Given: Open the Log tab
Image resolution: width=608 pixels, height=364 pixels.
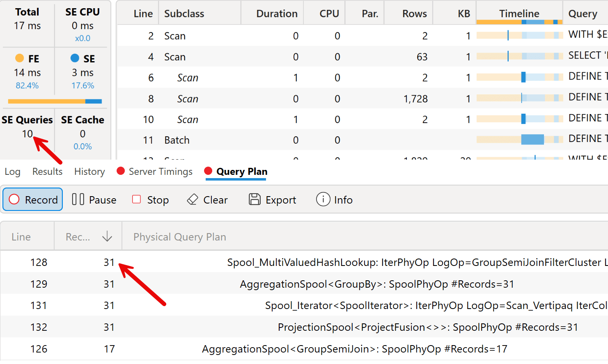Looking at the screenshot, I should [x=12, y=172].
